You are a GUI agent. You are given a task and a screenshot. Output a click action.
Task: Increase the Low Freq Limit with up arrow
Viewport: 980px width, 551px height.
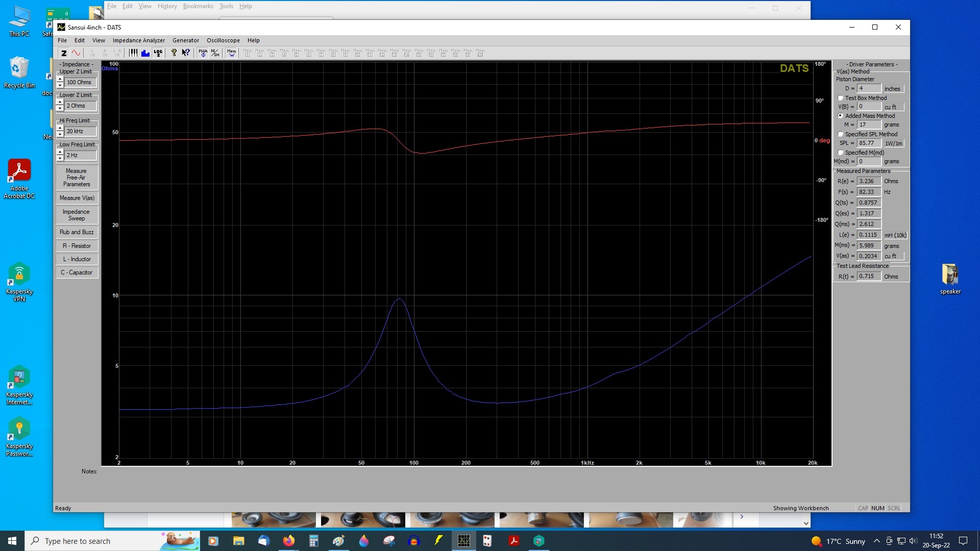60,153
